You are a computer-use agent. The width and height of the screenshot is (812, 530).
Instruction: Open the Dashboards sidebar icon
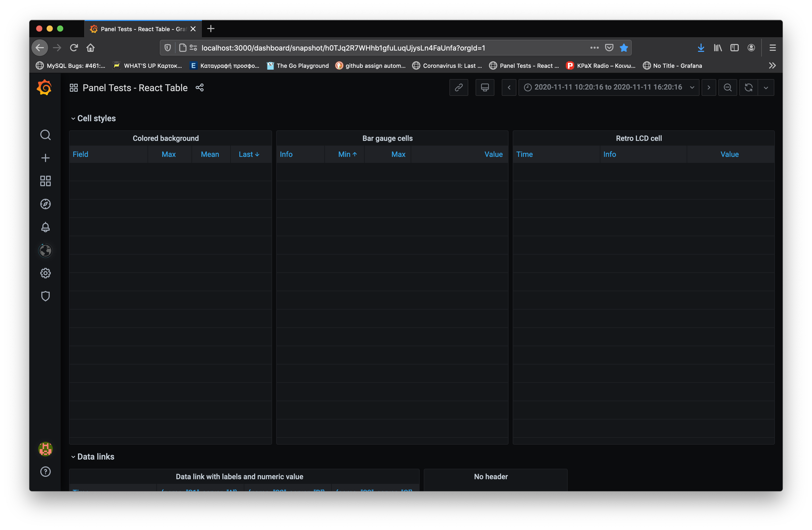(45, 181)
